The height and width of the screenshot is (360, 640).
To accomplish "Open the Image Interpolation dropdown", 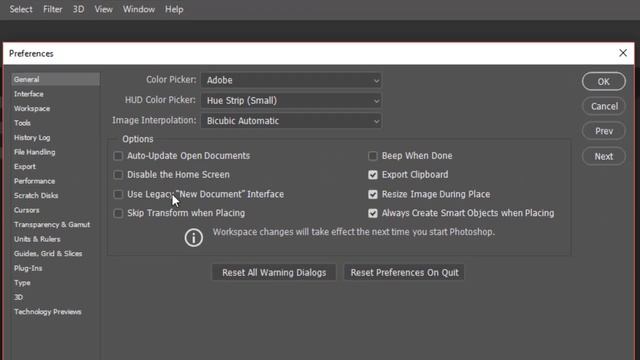I will coord(291,121).
